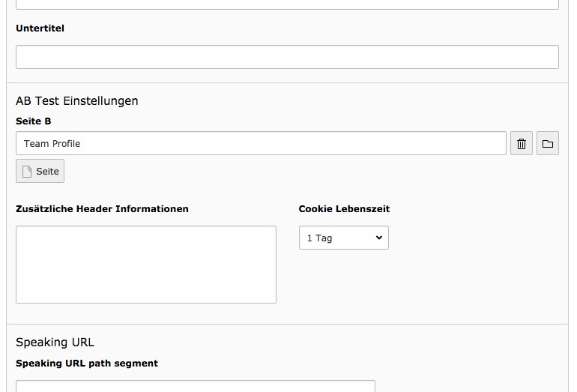The height and width of the screenshot is (392, 577).
Task: Focus the partially visible field above Untertitel
Action: 288,4
